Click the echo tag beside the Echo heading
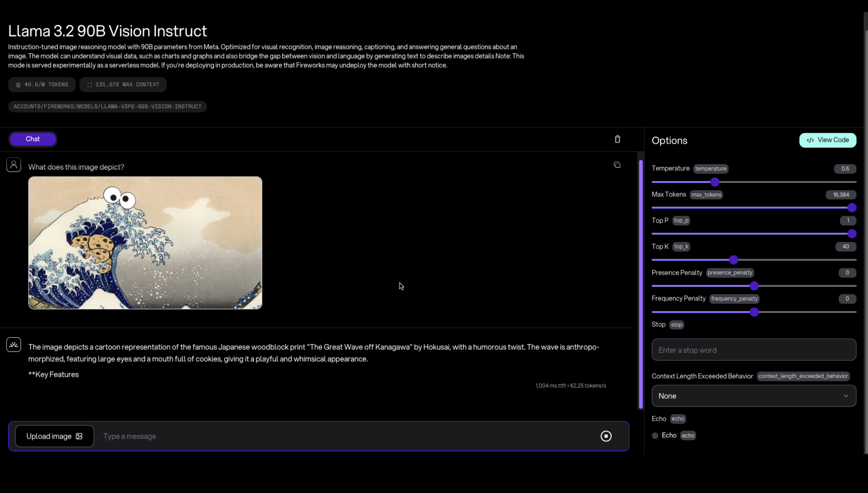Screen dimensions: 868x493 tap(678, 419)
